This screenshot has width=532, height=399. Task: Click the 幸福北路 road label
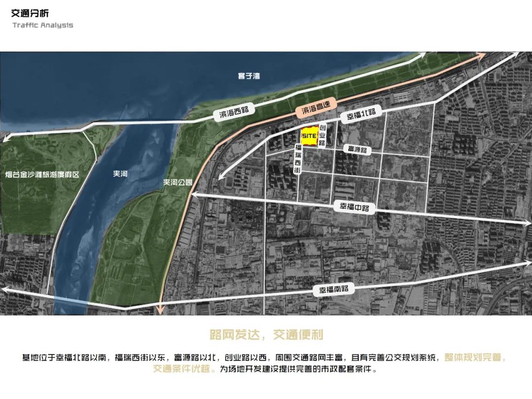click(x=361, y=115)
